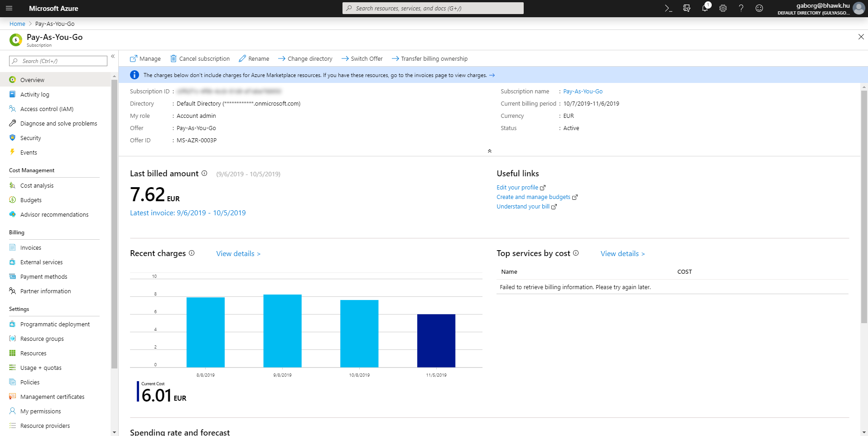Click the Resources grid icon

click(x=12, y=353)
